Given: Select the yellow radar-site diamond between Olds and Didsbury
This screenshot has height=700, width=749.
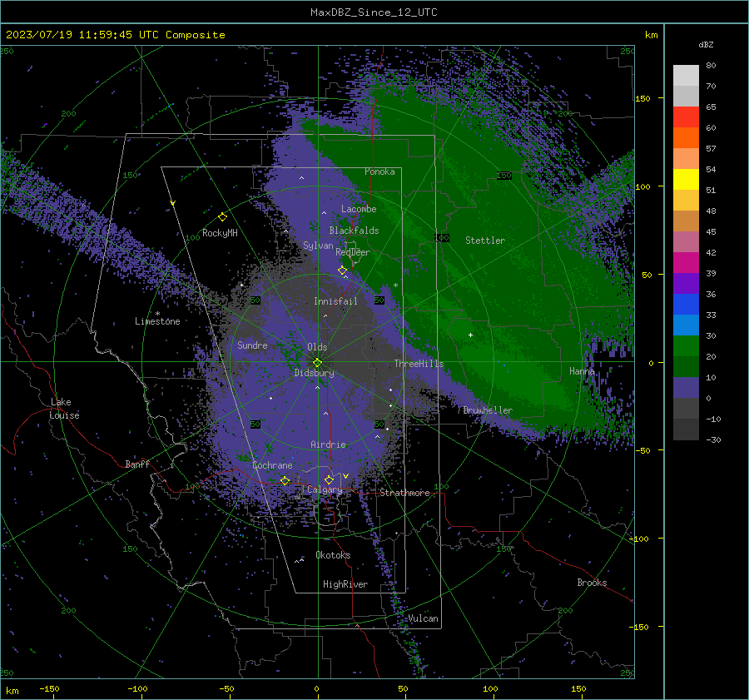Looking at the screenshot, I should (x=317, y=363).
